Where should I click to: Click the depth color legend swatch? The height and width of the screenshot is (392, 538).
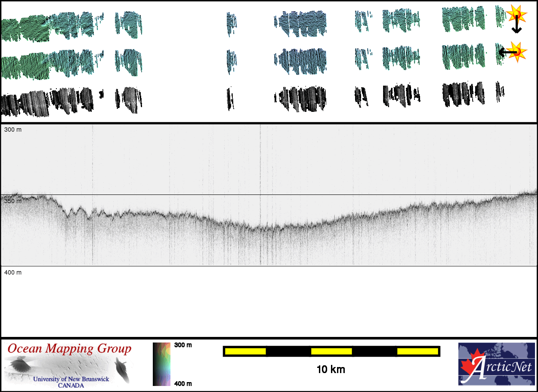(162, 364)
